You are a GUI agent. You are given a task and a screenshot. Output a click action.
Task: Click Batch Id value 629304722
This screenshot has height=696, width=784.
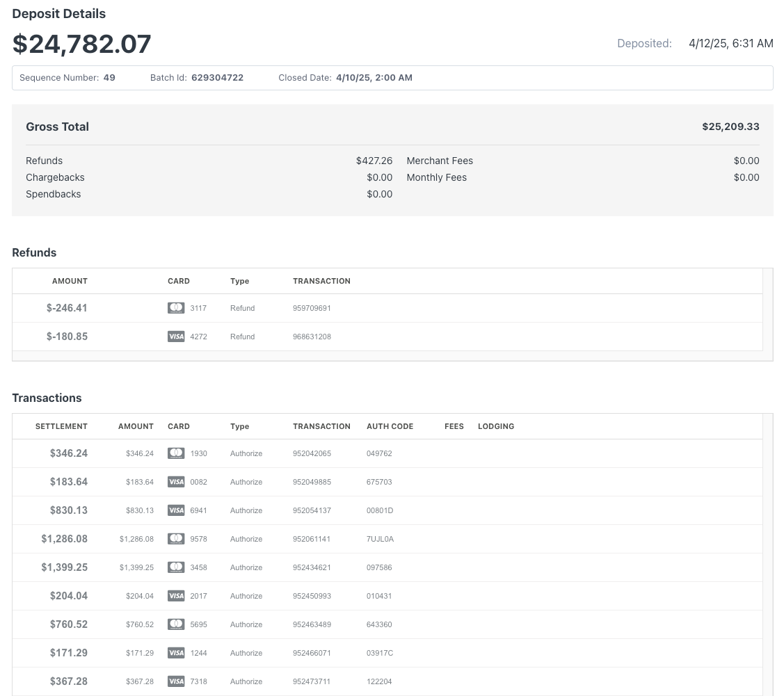click(218, 77)
